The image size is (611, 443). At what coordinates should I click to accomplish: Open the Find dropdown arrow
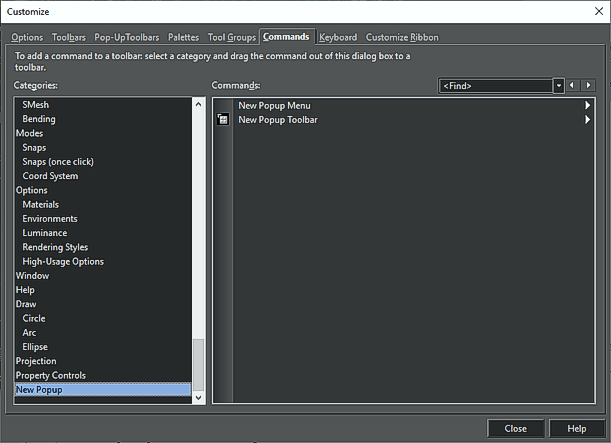[558, 86]
